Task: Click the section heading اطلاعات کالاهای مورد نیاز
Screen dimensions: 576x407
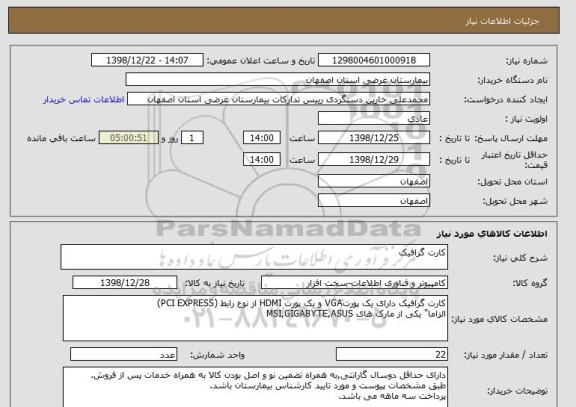Action: point(492,234)
